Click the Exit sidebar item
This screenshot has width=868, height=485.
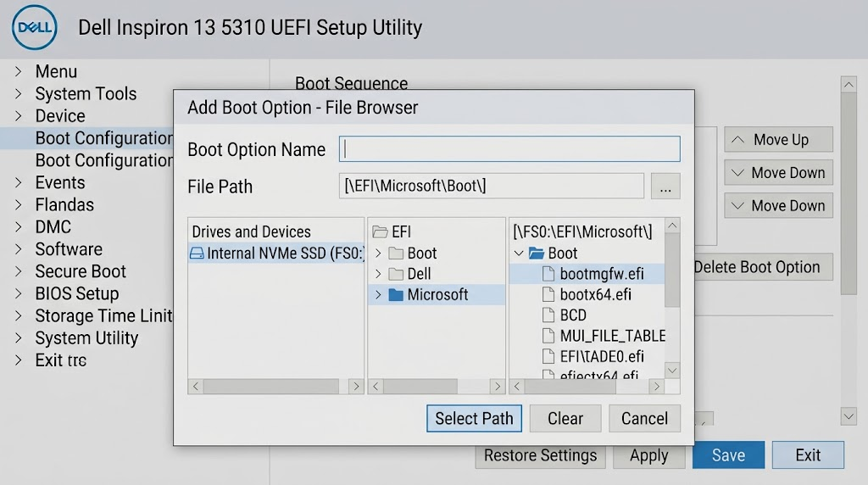[x=61, y=360]
